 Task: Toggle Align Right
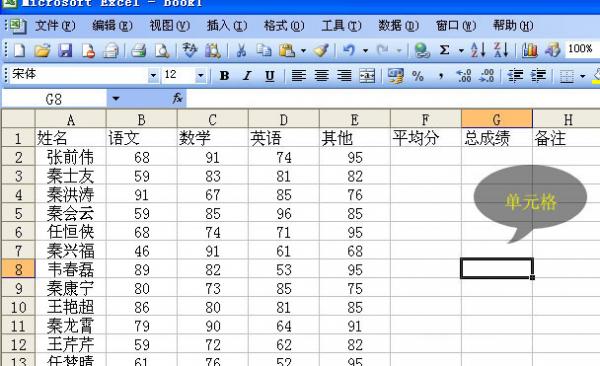tap(344, 76)
